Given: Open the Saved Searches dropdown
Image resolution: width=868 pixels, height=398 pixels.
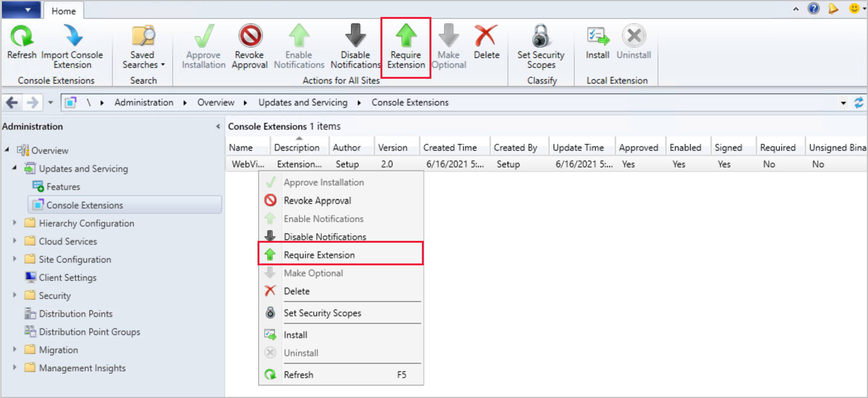Looking at the screenshot, I should [143, 47].
